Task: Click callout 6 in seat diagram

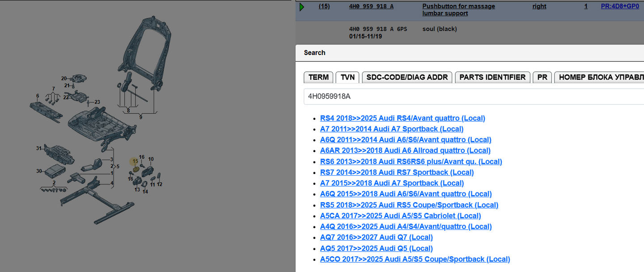Action: [x=38, y=96]
